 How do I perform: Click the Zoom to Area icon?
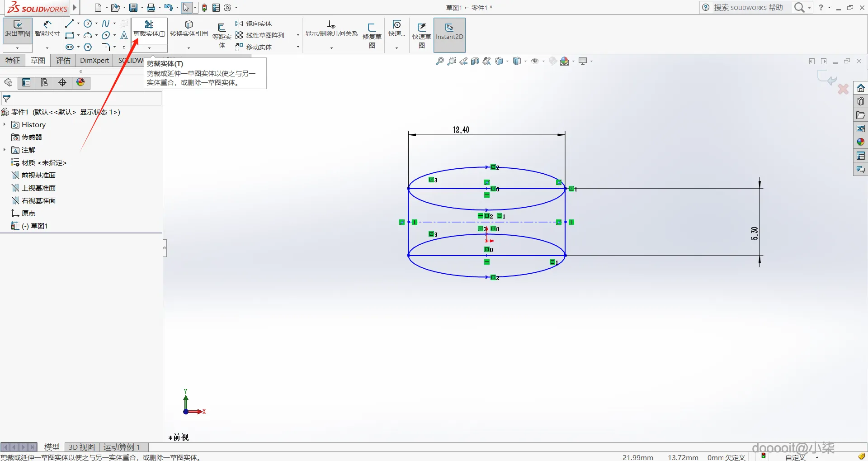(x=451, y=61)
